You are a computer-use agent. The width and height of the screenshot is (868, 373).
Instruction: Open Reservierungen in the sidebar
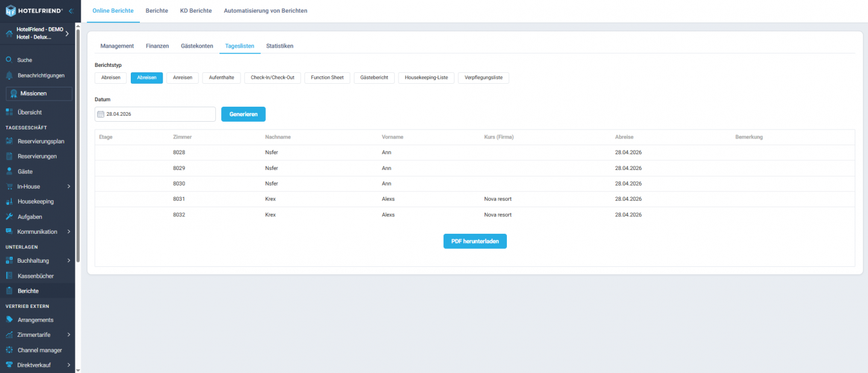tap(37, 156)
